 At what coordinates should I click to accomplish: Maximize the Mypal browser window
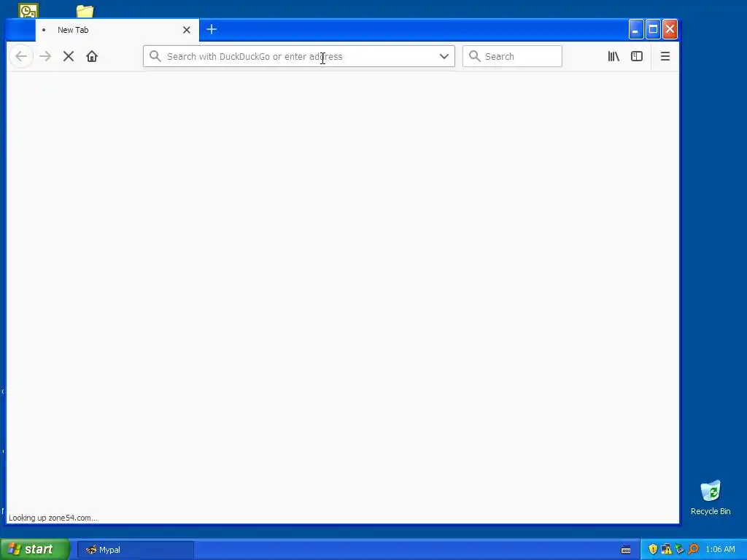(653, 29)
